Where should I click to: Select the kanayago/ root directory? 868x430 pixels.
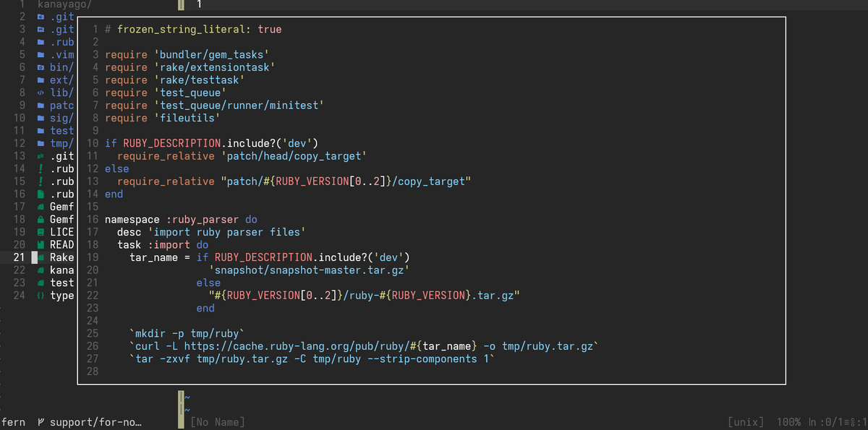[64, 4]
